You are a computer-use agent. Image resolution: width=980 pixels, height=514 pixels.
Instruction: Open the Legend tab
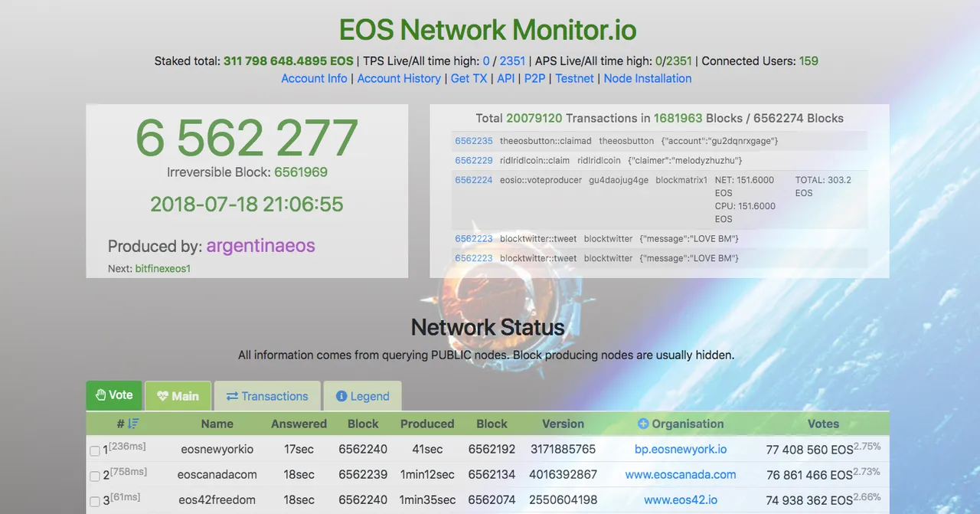[x=362, y=396]
